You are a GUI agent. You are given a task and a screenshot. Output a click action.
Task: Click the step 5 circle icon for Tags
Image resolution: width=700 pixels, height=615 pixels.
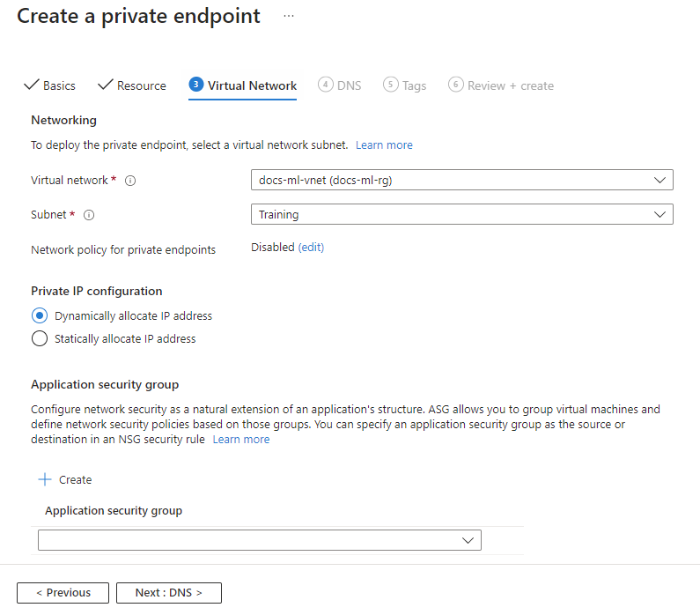pyautogui.click(x=390, y=85)
